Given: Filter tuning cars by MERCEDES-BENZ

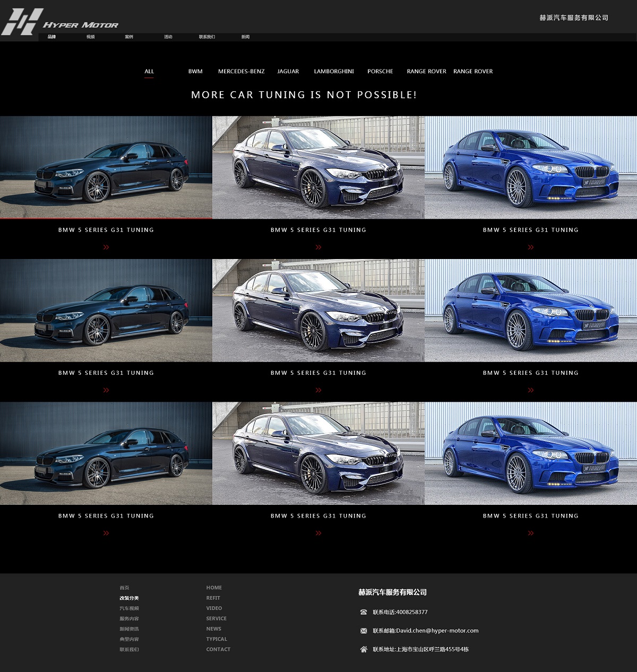Looking at the screenshot, I should tap(242, 71).
